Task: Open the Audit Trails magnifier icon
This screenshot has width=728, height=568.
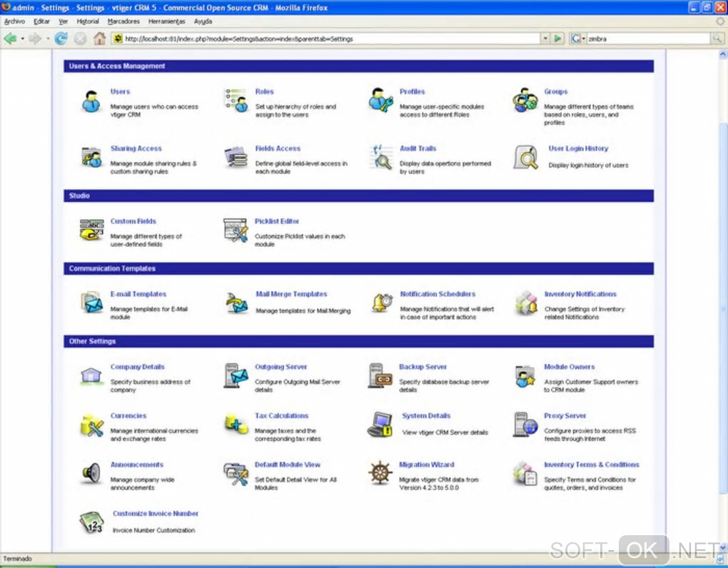Action: click(x=381, y=157)
